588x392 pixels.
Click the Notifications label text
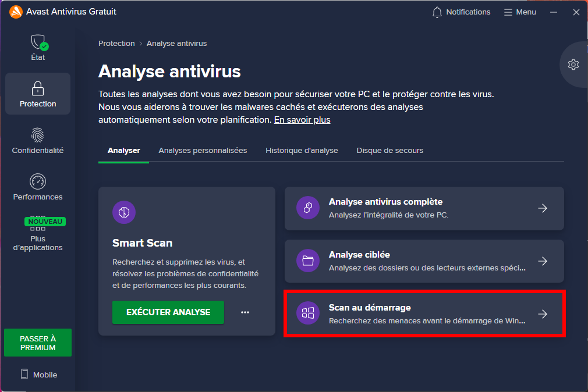pyautogui.click(x=468, y=12)
